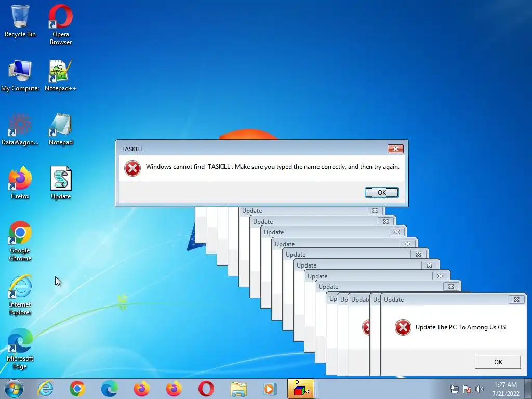Click the first Firefox taskbar icon

point(141,389)
